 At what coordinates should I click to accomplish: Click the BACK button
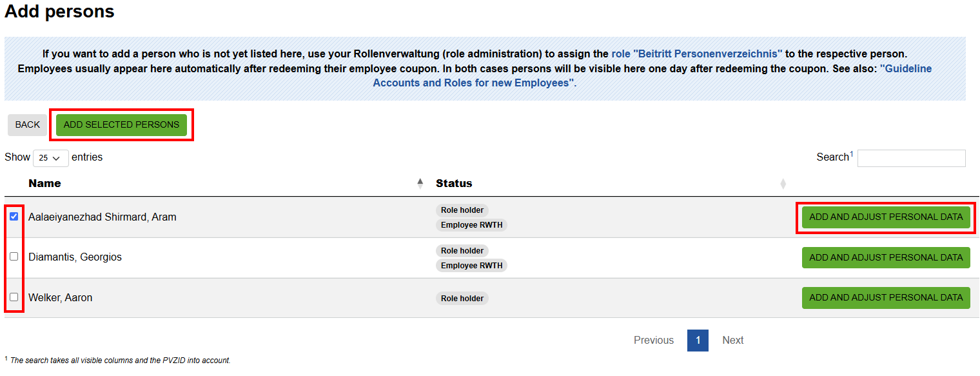coord(26,124)
